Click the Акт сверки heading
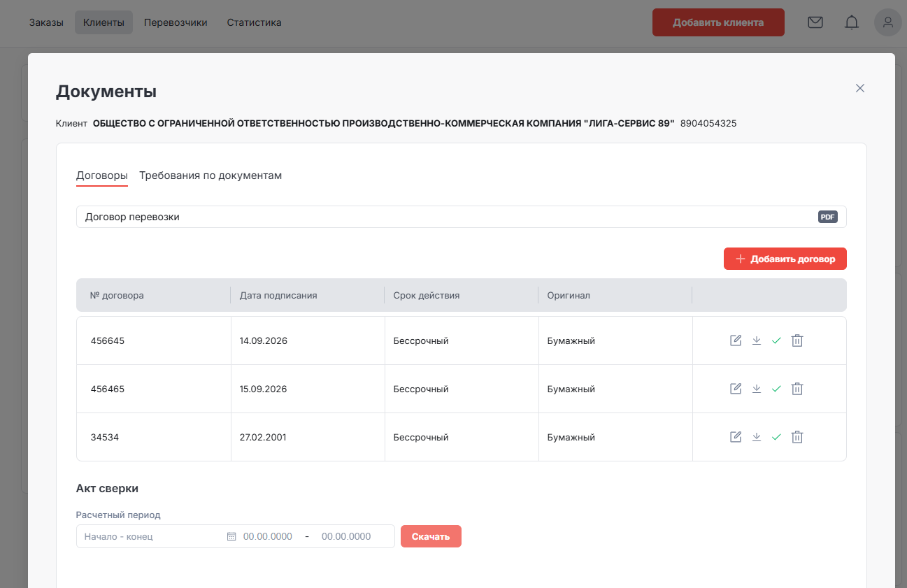 107,488
